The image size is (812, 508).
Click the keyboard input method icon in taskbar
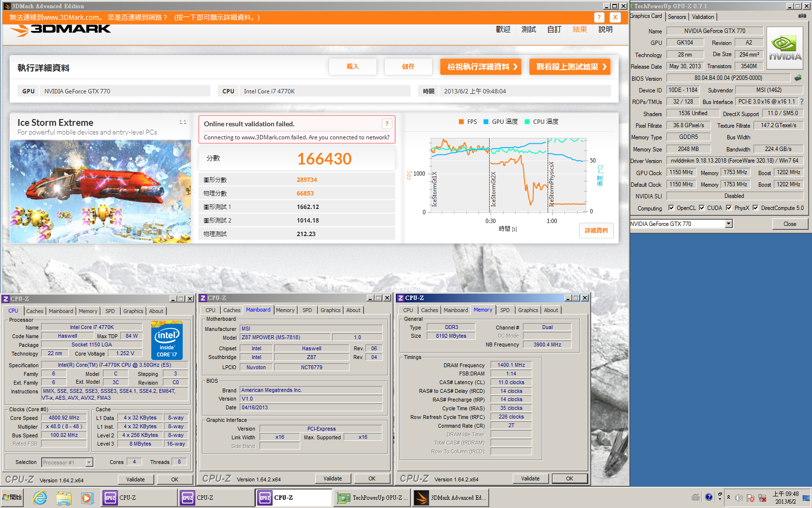pos(696,497)
